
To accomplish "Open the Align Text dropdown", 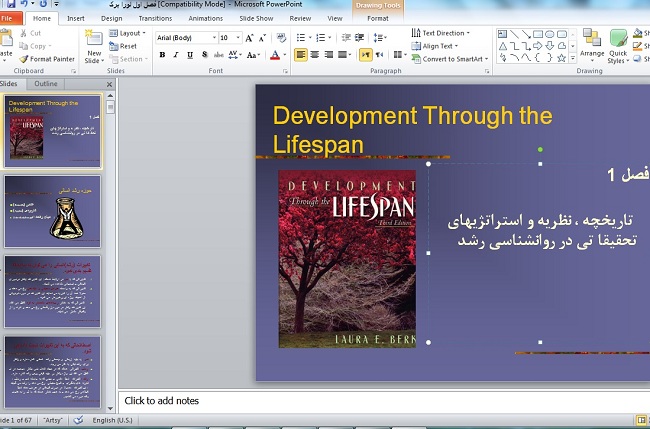I will pos(435,46).
